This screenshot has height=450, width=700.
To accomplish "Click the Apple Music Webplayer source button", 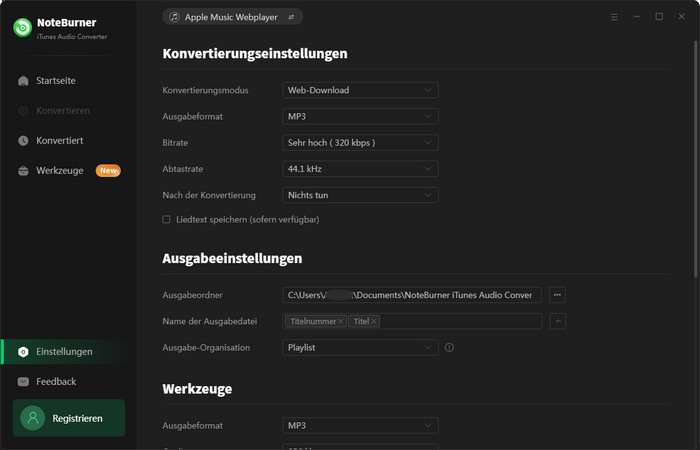I will pos(233,17).
